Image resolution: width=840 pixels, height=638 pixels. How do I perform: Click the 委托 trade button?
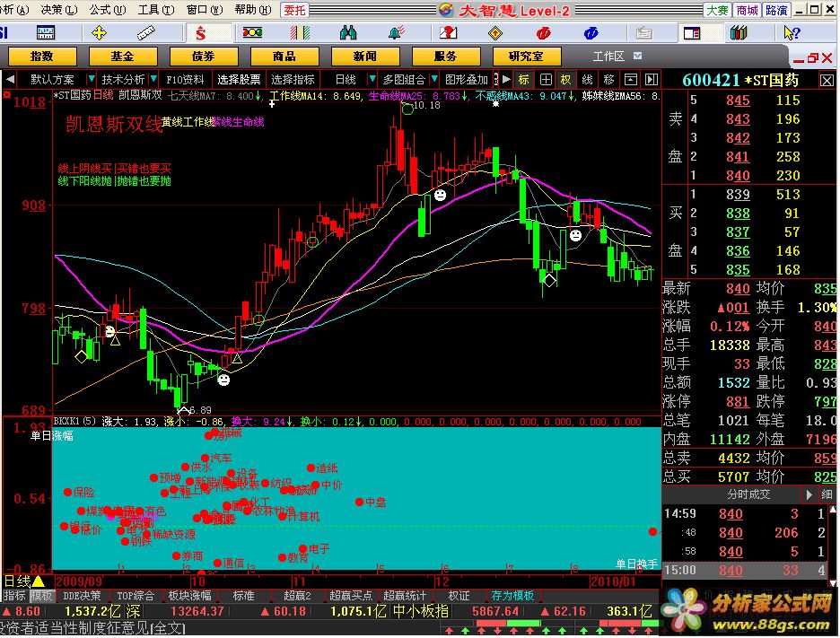tap(294, 10)
